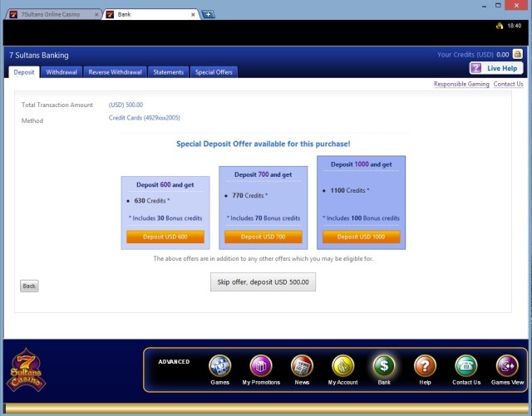Click the Credit Cards (4929xxx2005) method text
Screen dimensions: 532x416
144,118
